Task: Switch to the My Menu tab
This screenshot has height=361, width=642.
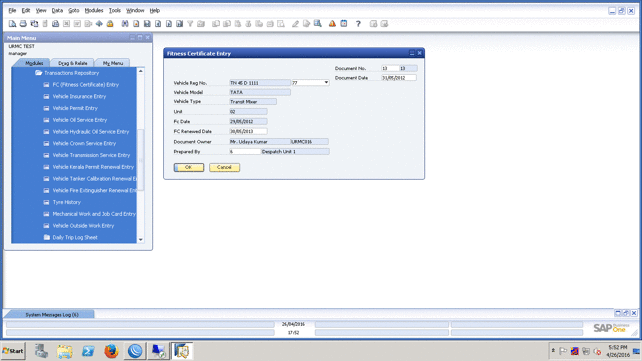Action: [x=113, y=63]
